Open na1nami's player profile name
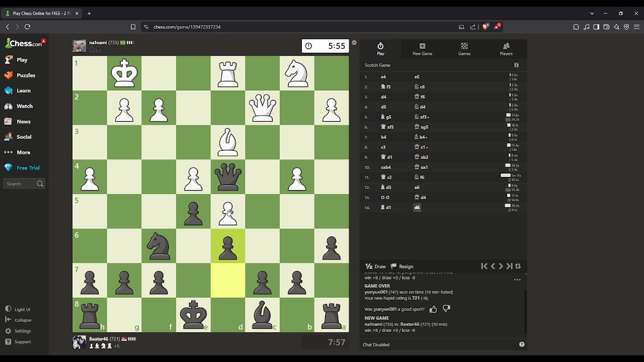 click(x=99, y=43)
